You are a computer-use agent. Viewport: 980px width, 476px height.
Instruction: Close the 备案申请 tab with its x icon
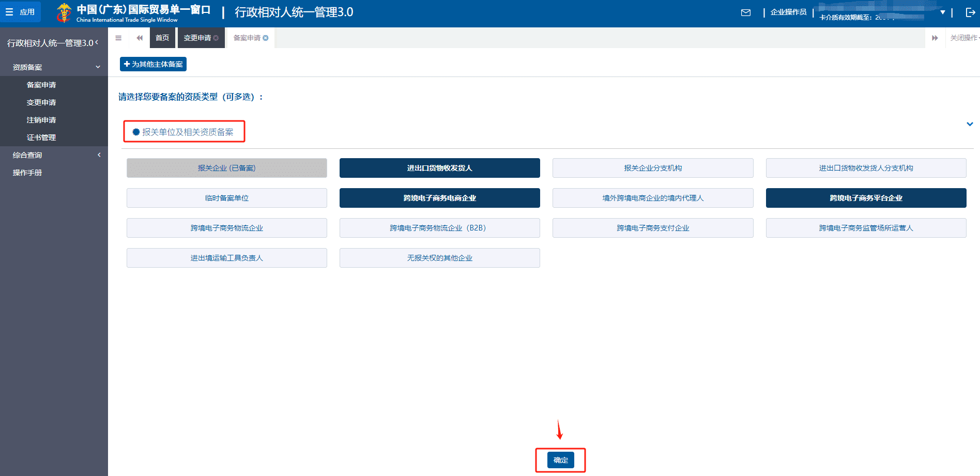(266, 38)
